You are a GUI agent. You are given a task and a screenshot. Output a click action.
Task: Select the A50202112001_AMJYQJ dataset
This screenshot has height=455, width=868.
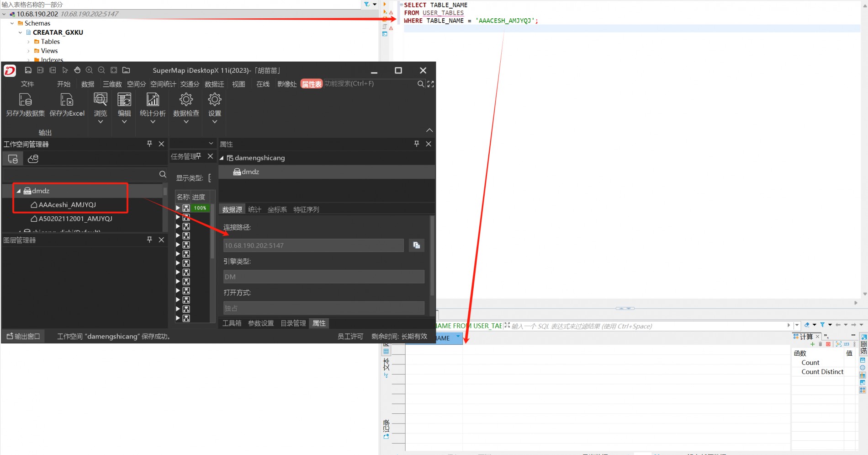75,219
